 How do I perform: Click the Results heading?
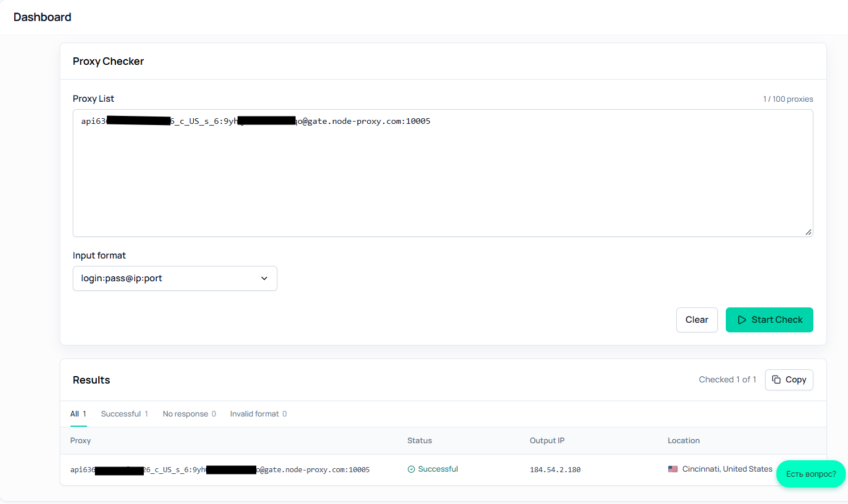(92, 380)
